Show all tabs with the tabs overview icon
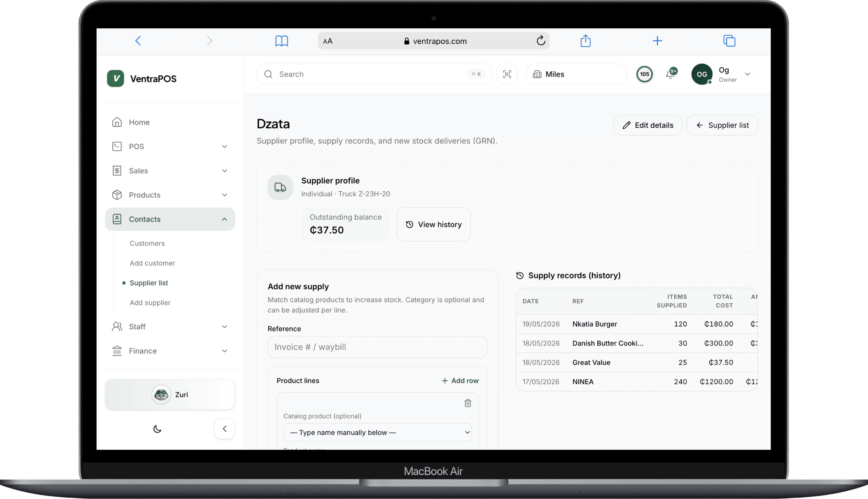The height and width of the screenshot is (499, 868). (729, 41)
